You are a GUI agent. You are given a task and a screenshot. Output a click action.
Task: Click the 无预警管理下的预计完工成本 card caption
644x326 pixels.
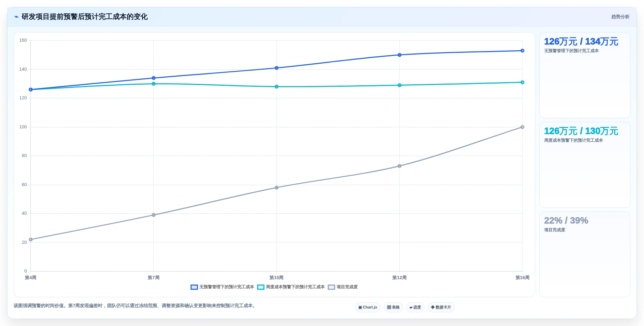pos(571,51)
